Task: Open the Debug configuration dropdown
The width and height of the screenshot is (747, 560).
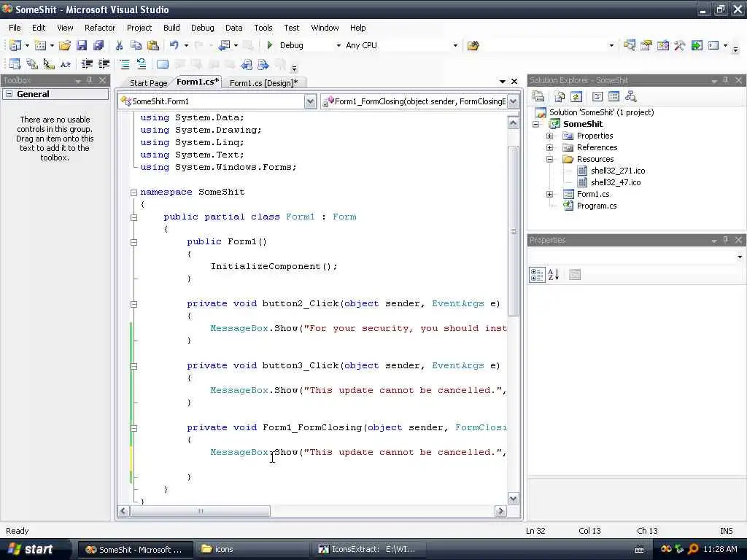Action: 338,46
